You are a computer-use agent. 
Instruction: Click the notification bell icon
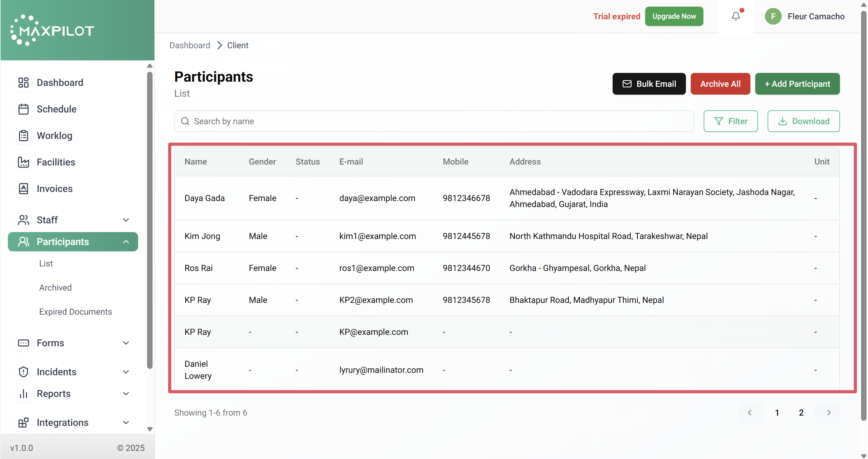pos(736,16)
